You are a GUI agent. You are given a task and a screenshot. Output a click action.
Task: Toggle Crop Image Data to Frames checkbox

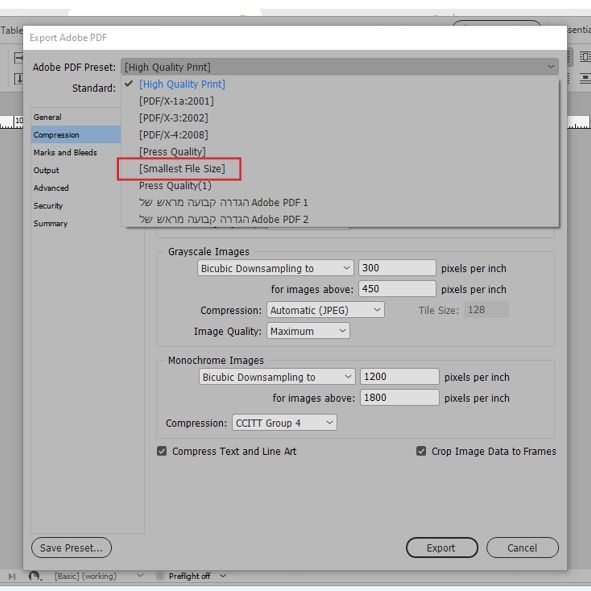click(x=421, y=451)
